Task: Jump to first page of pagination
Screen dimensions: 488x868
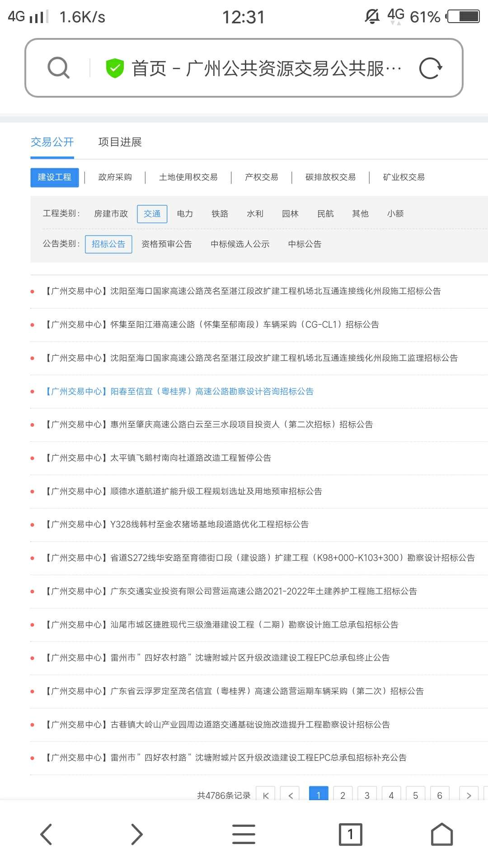Action: 266,794
